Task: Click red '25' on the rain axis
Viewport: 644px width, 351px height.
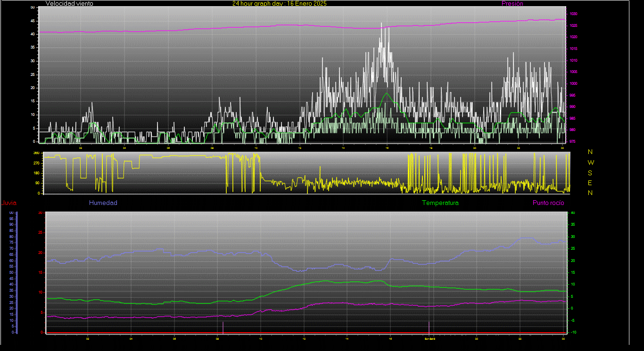Action: [x=40, y=232]
